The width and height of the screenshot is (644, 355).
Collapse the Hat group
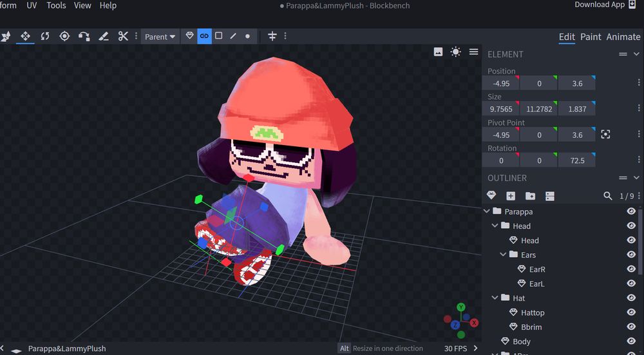point(495,298)
